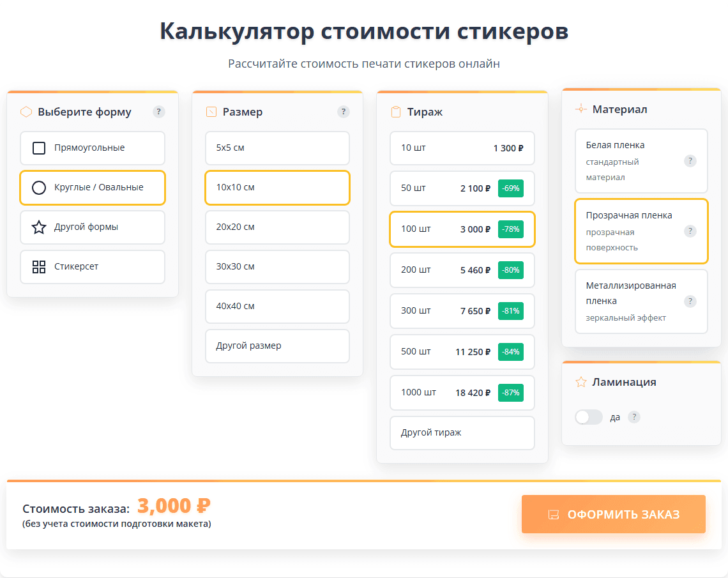This screenshot has height=578, width=728.
Task: Click the size icon beside Размер heading
Action: 211,111
